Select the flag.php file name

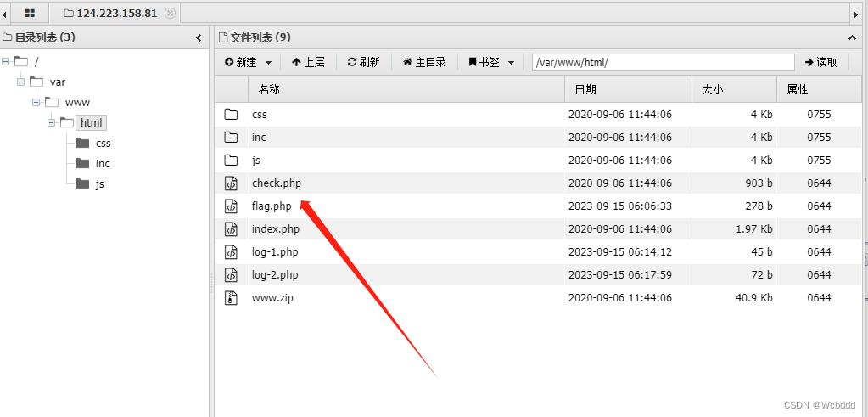pos(272,206)
